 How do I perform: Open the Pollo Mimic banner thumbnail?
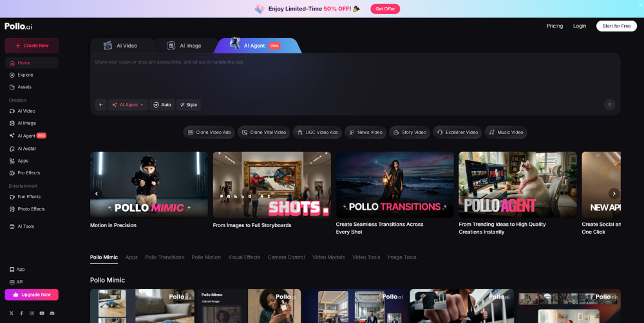[x=149, y=184]
